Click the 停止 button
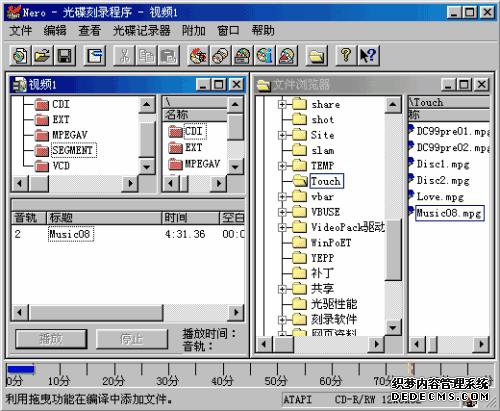 [x=132, y=339]
